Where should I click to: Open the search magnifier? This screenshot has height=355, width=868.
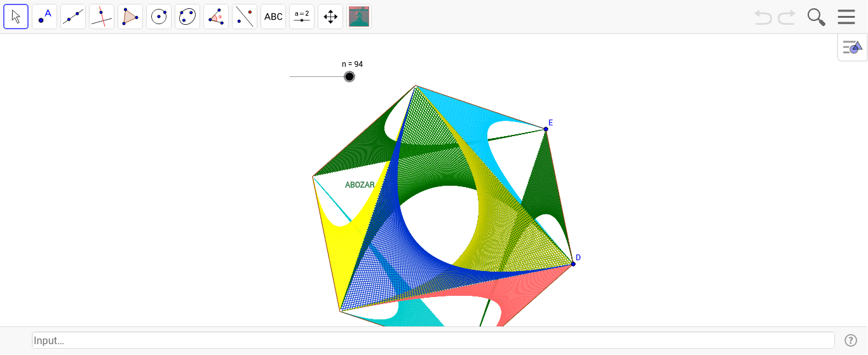click(816, 17)
